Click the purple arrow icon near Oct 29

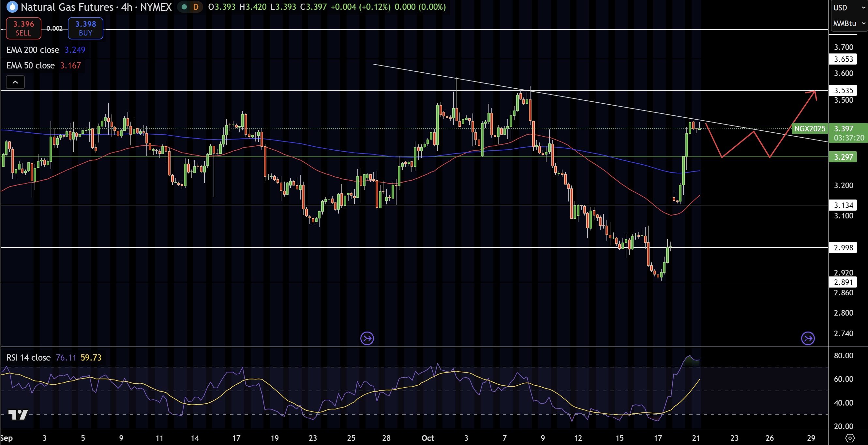tap(808, 338)
